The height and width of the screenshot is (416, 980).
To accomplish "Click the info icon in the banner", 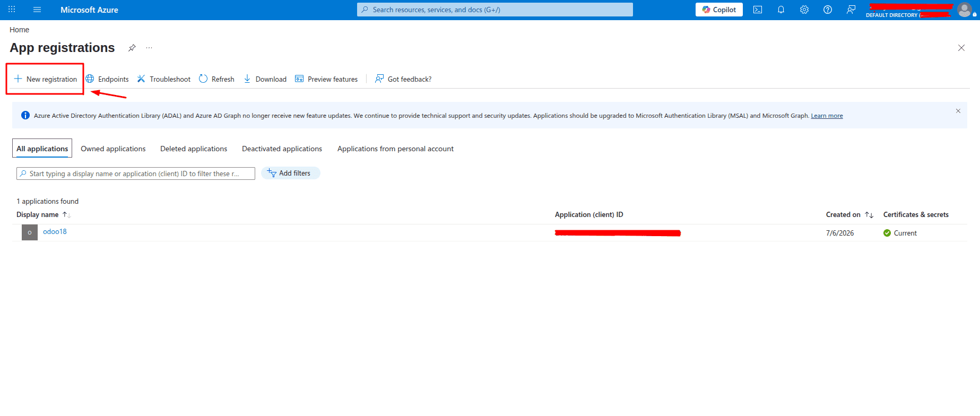I will point(25,115).
